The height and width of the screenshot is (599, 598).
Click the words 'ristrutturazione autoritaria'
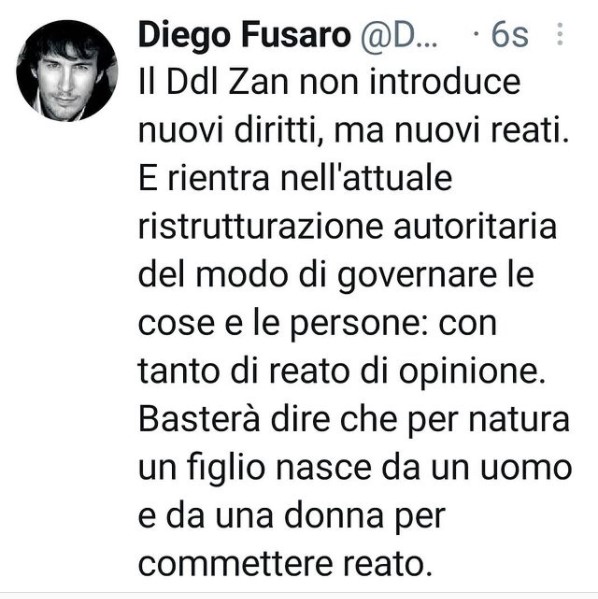tap(347, 227)
